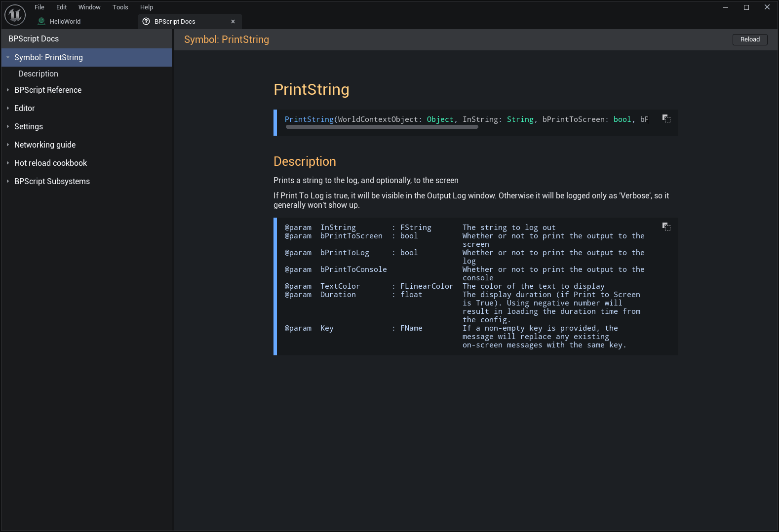This screenshot has width=779, height=532.
Task: Switch to the HelloWorld tab
Action: click(x=65, y=21)
